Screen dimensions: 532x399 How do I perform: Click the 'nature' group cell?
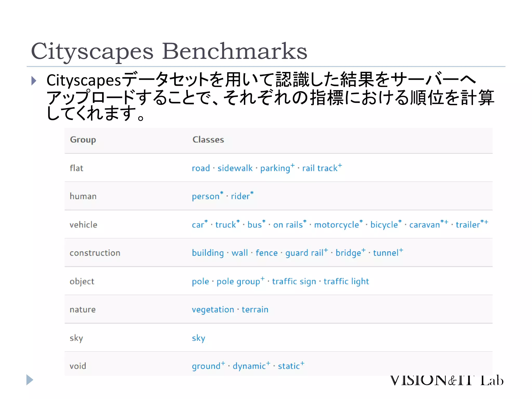click(x=83, y=310)
